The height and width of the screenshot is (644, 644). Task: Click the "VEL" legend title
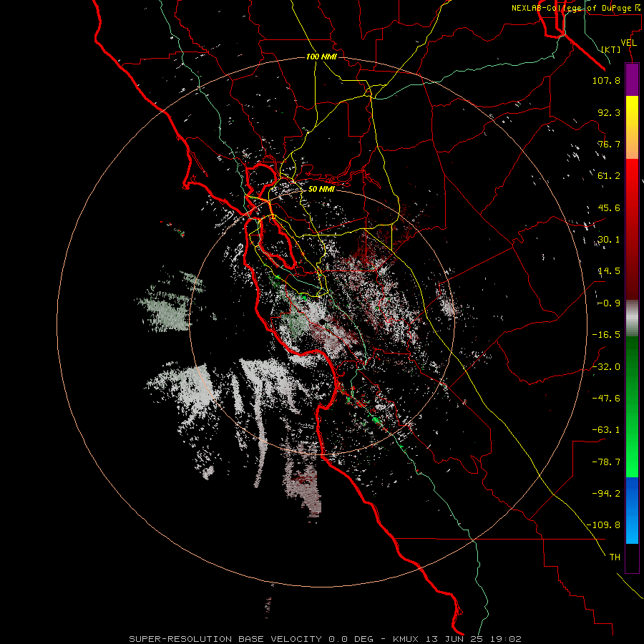pos(628,43)
